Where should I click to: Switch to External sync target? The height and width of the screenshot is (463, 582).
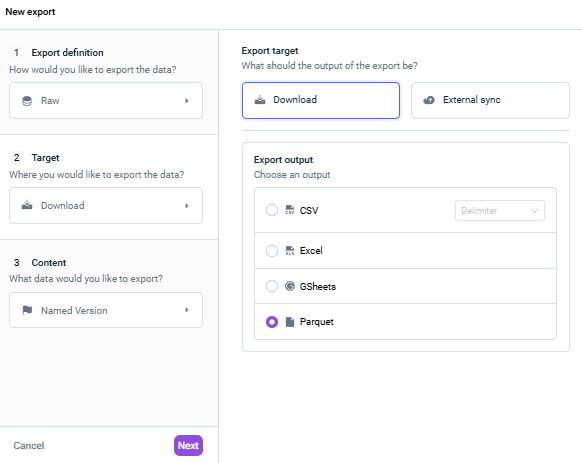coord(490,100)
